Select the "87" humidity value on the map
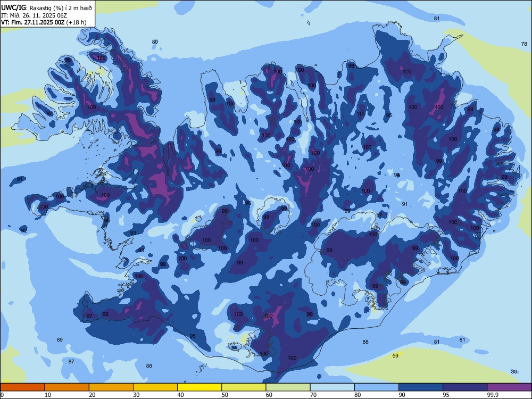532x399 pixels. point(71,362)
